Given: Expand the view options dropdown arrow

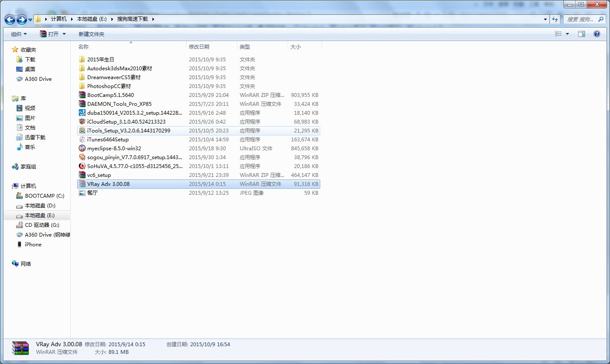Looking at the screenshot, I should pyautogui.click(x=568, y=34).
